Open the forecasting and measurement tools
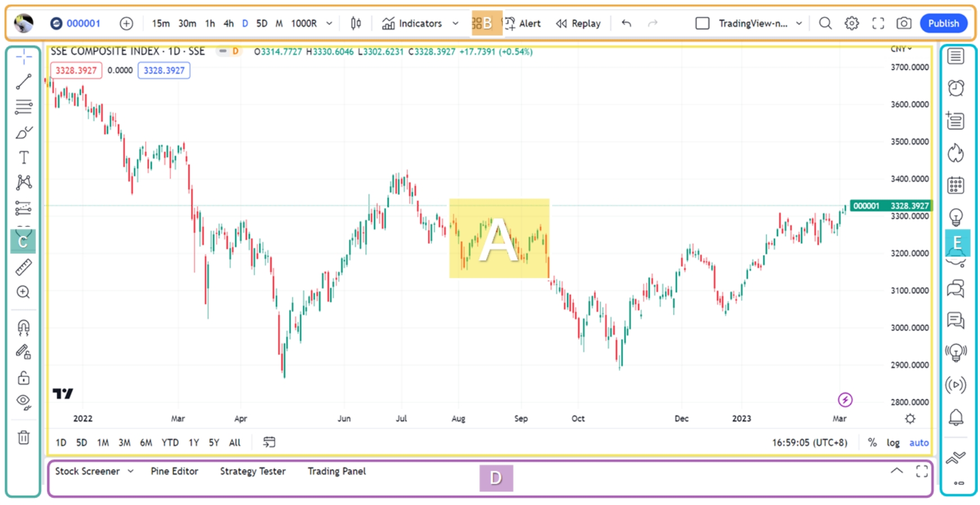980x505 pixels. click(x=24, y=208)
